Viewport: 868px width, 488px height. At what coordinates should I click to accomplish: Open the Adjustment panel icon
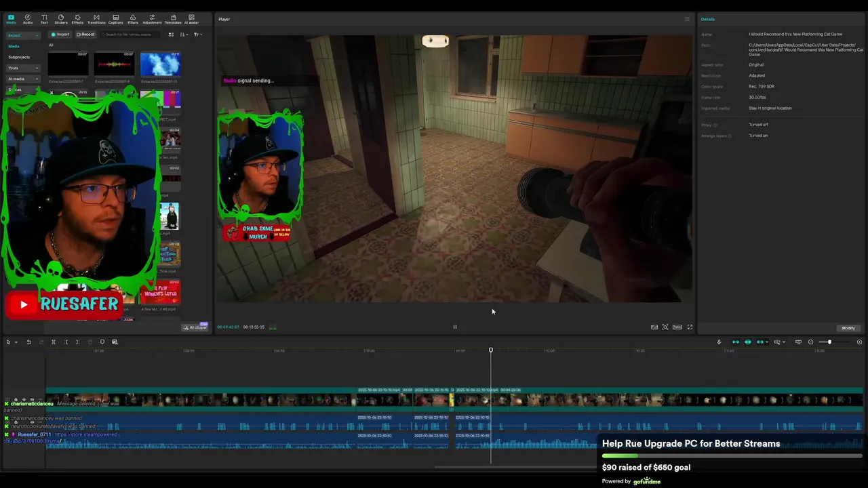[x=152, y=19]
